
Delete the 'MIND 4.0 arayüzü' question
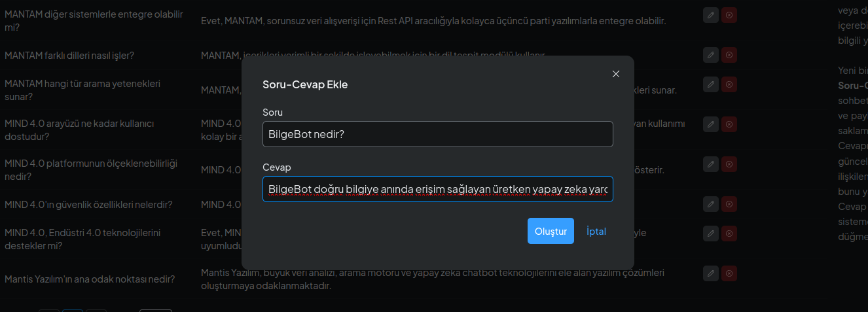(x=729, y=124)
